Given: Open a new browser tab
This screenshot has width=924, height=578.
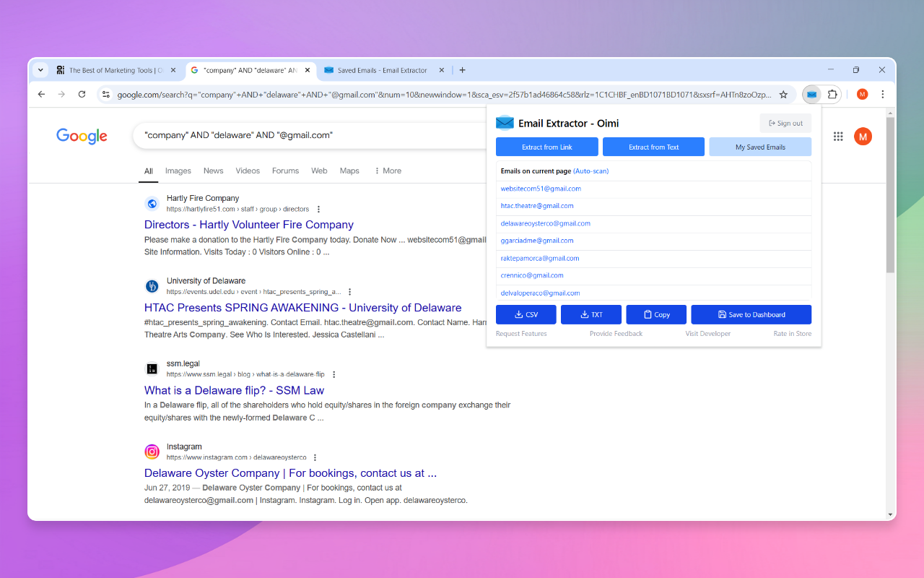Looking at the screenshot, I should [x=463, y=70].
